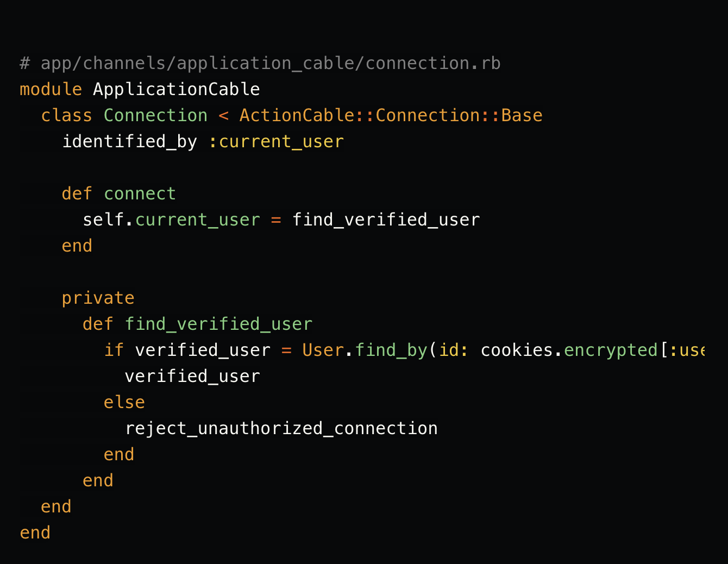Click find_verified_user call after the equals sign
This screenshot has width=728, height=564.
tap(386, 220)
